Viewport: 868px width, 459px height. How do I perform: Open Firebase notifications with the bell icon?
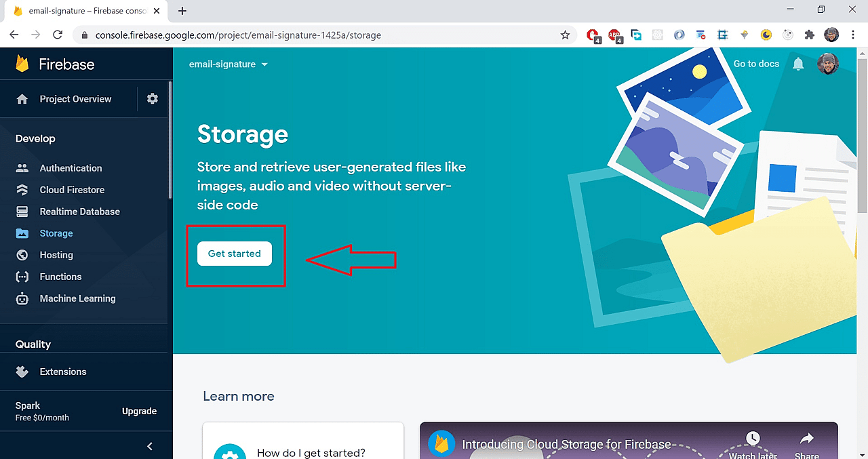797,63
